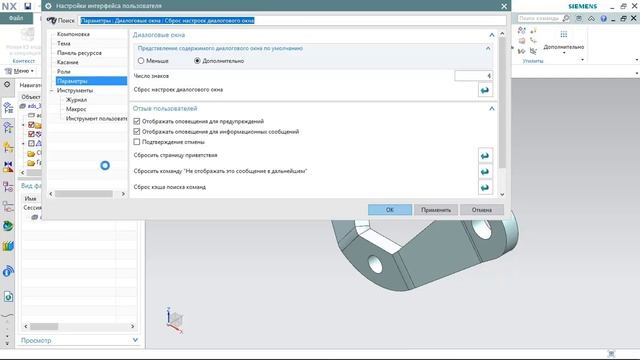Click the "Имя" column header

point(31,198)
